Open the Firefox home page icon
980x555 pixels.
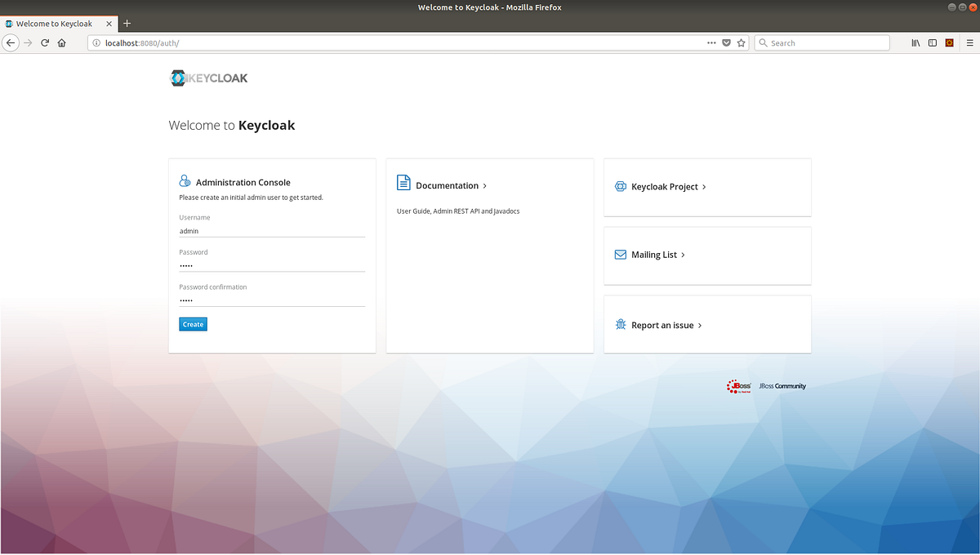[x=62, y=42]
